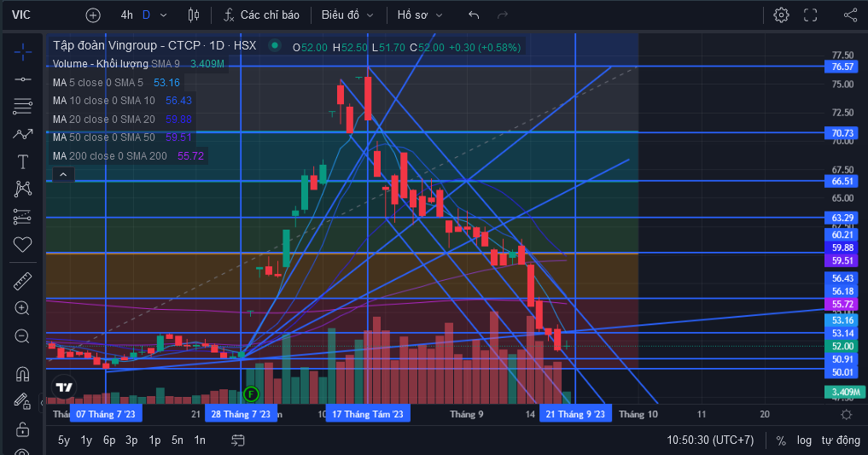Click the 70.73 price label
Screen dimensions: 868x455
click(842, 133)
